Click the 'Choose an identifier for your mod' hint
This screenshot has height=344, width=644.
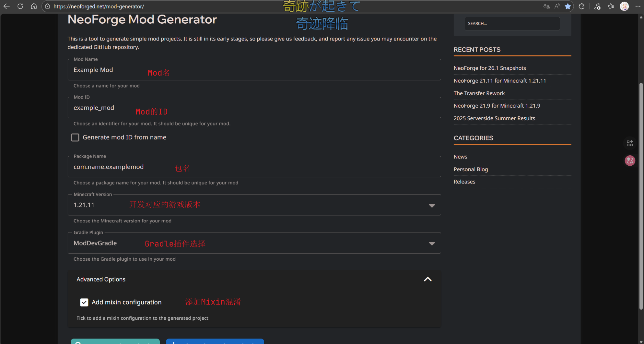pyautogui.click(x=152, y=124)
